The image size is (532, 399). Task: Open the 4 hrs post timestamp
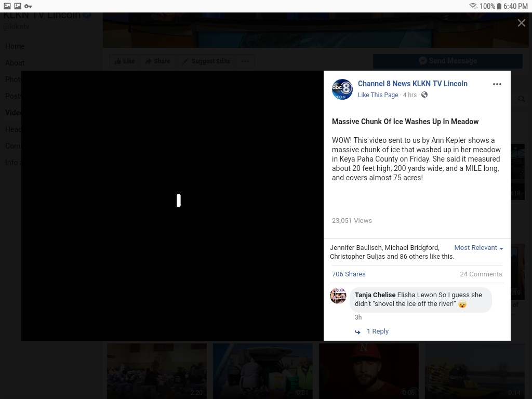click(x=410, y=95)
